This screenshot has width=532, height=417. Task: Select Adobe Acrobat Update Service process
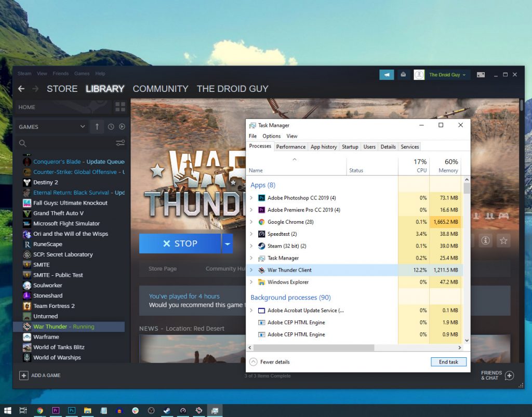coord(354,310)
